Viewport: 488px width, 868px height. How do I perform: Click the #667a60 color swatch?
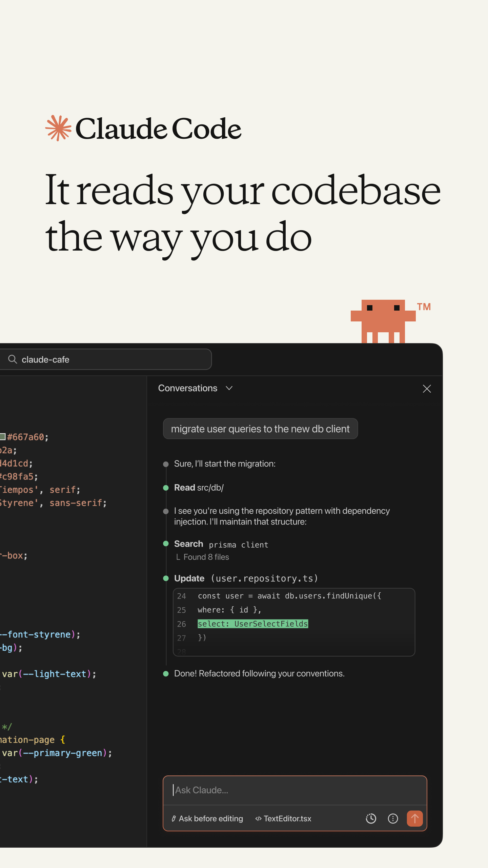(2, 436)
